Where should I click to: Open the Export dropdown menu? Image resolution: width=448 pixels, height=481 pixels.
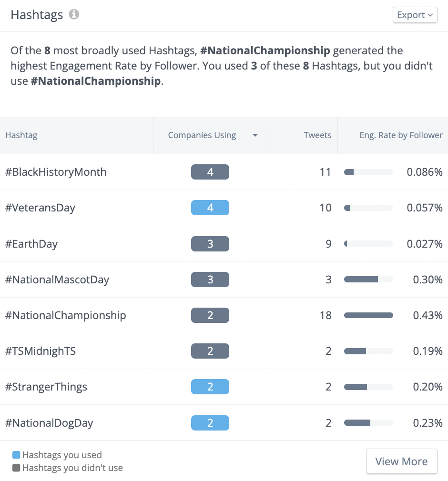coord(414,15)
